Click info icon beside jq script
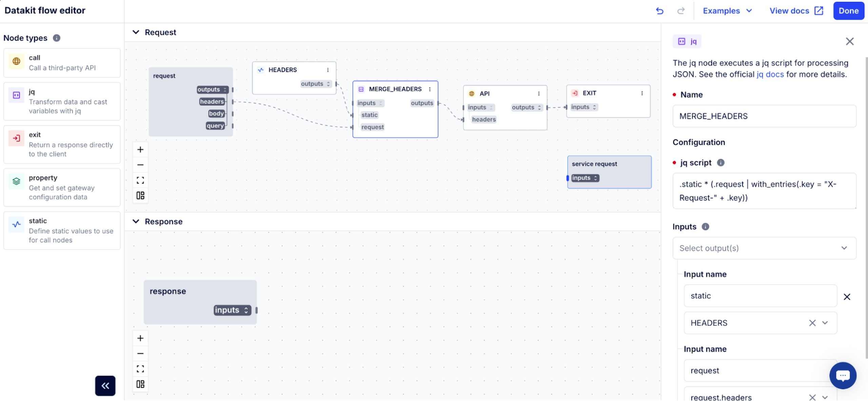Screen dimensions: 868x401 [x=721, y=163]
